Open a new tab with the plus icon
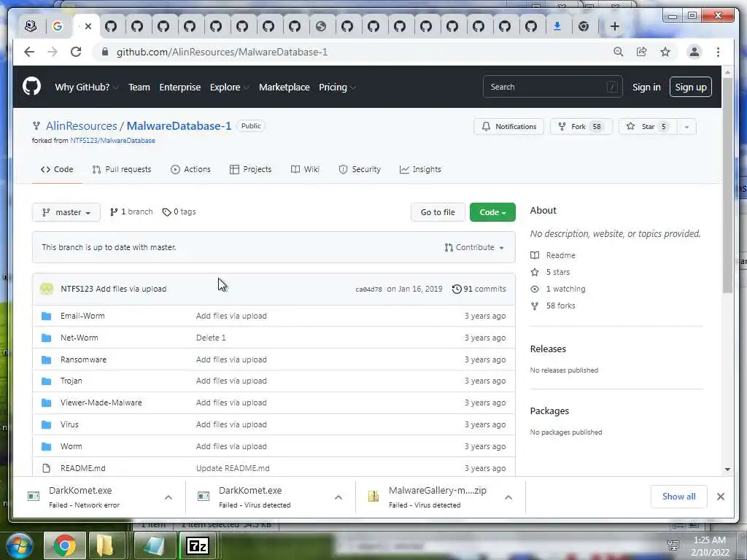This screenshot has width=747, height=560. [x=614, y=26]
